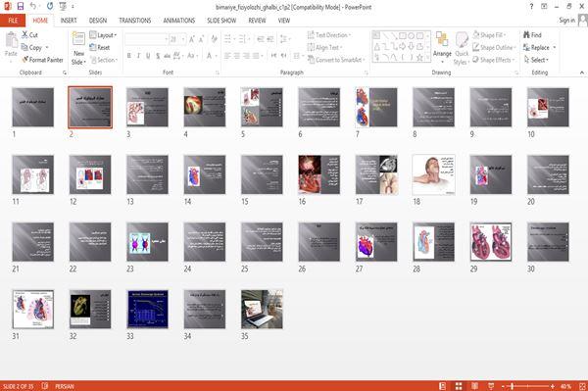Click the Cut button

coord(30,35)
